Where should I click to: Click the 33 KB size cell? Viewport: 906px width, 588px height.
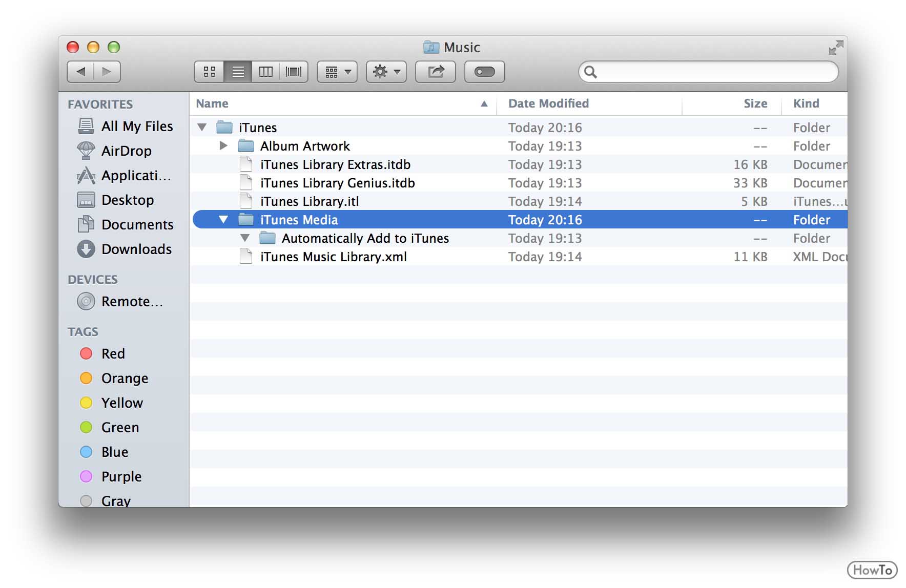(750, 182)
